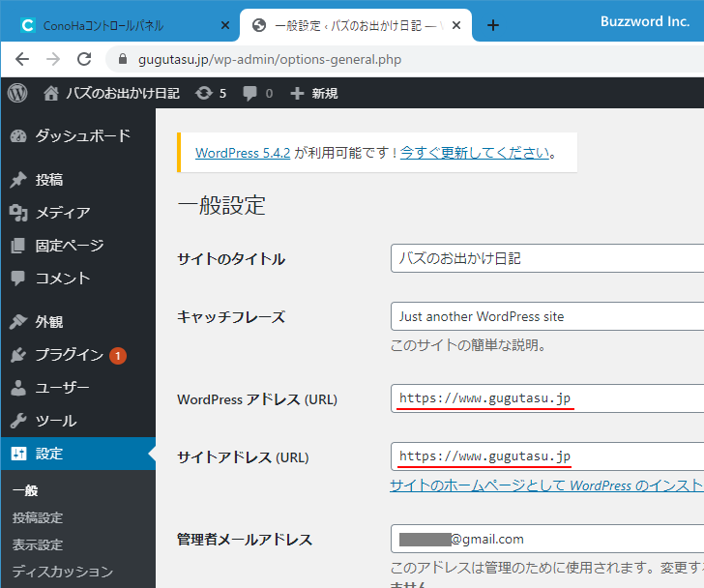Click the 投稿 pushpin icon
The height and width of the screenshot is (588, 704).
(x=18, y=180)
